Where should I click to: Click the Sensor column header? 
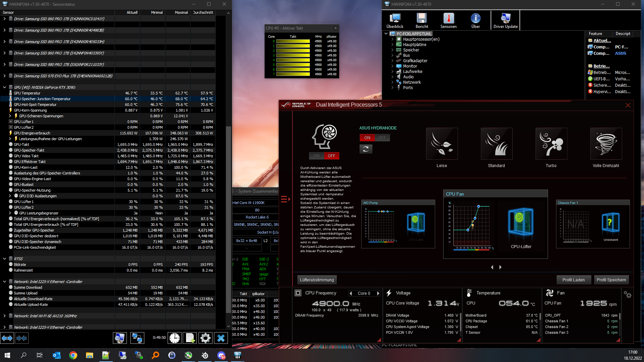57,12
